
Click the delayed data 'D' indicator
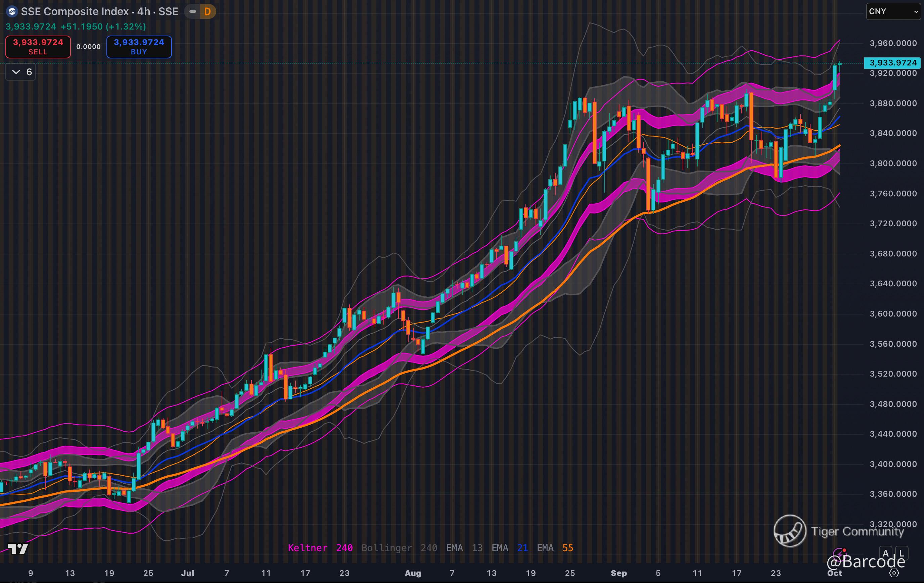207,11
